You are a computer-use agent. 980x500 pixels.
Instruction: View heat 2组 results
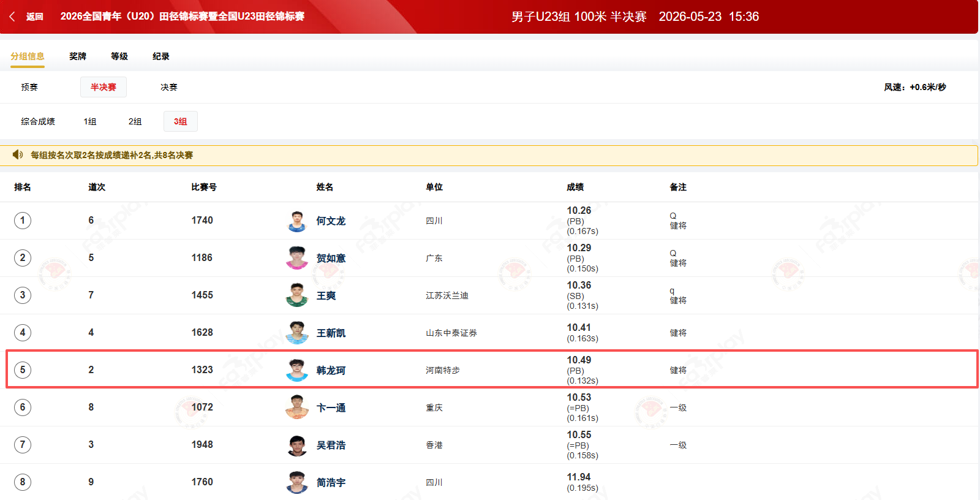coord(135,121)
